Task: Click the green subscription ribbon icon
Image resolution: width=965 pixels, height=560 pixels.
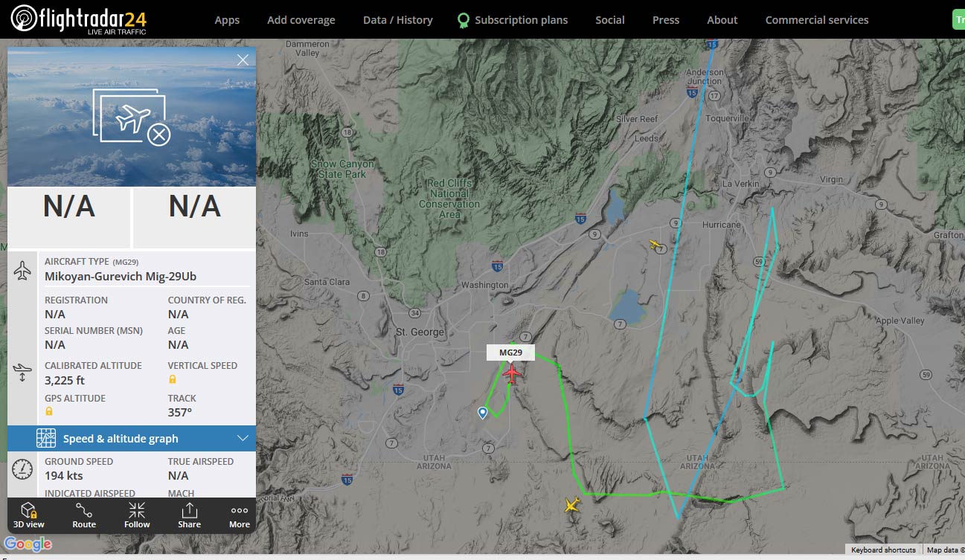Action: (464, 20)
